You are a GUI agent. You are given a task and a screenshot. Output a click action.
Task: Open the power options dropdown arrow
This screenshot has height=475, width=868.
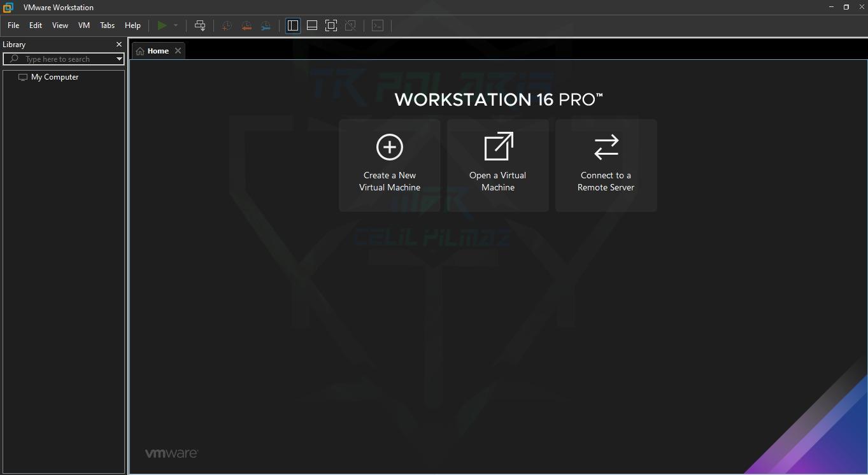pos(176,25)
